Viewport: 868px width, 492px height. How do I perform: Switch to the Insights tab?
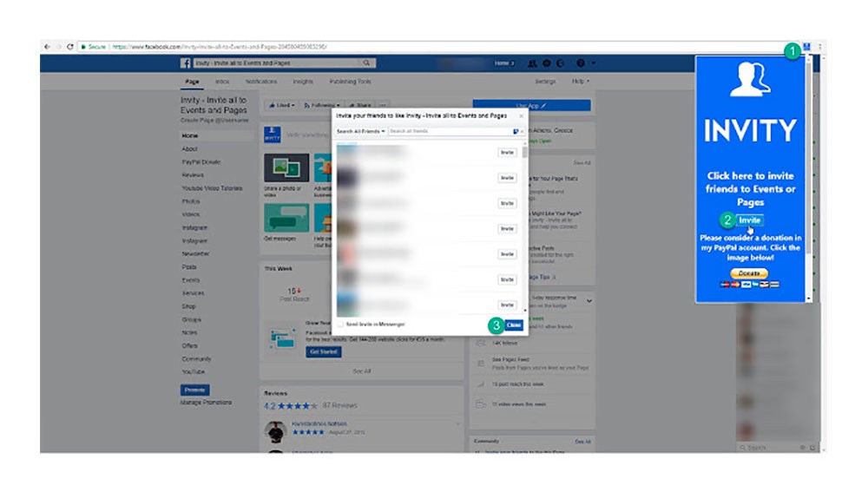click(303, 82)
